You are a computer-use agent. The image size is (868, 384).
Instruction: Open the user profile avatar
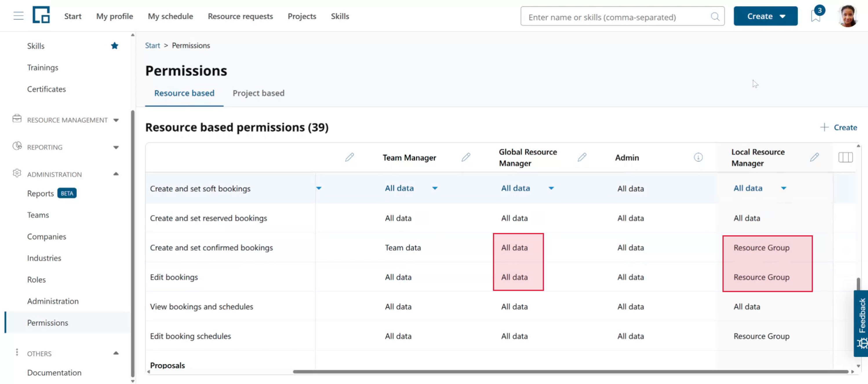(x=848, y=16)
